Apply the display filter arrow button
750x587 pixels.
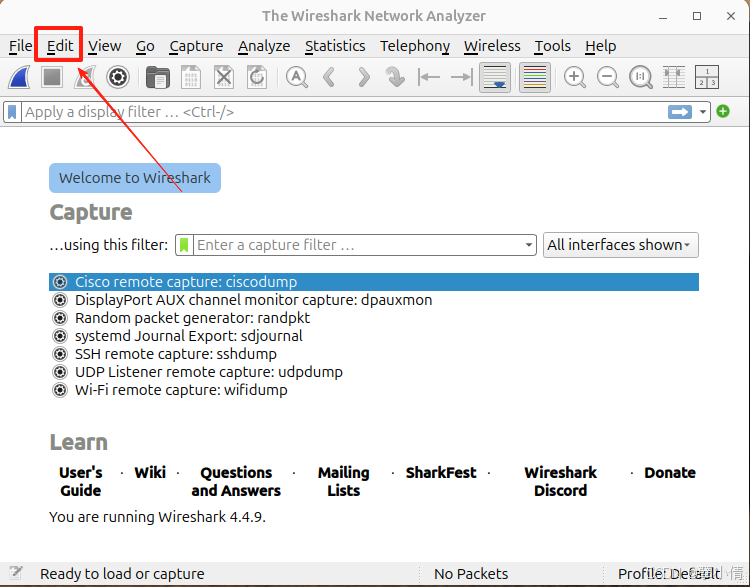[680, 112]
